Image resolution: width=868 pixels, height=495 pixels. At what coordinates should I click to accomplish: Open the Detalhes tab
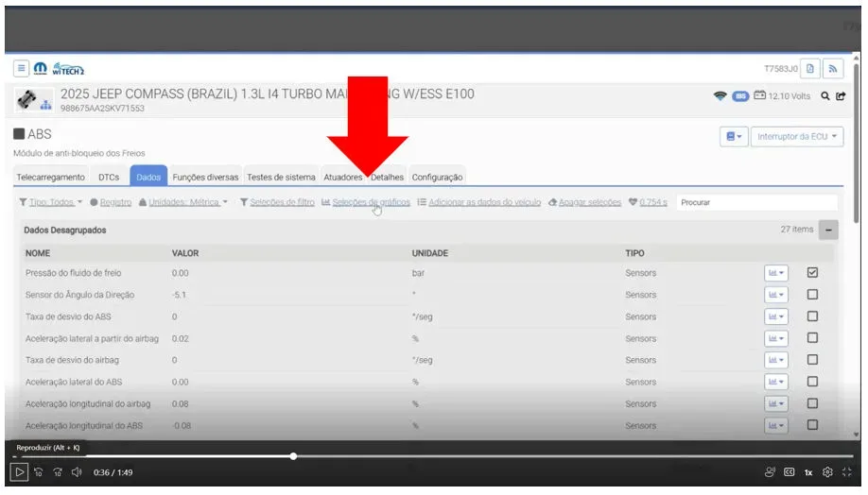pos(387,177)
